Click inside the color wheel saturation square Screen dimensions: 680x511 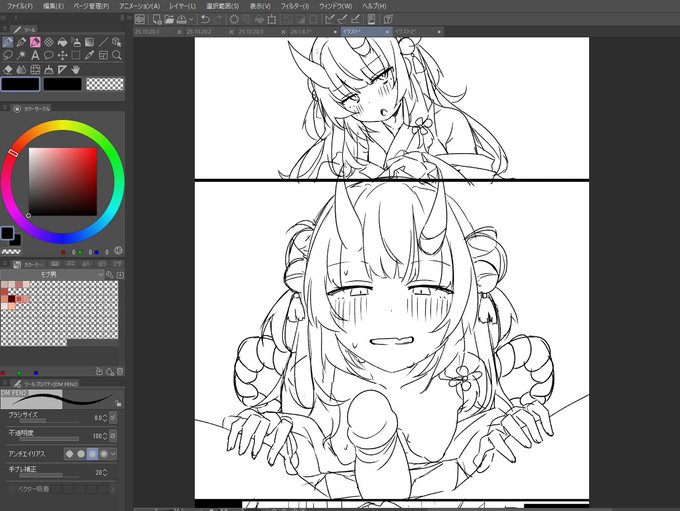click(x=62, y=181)
